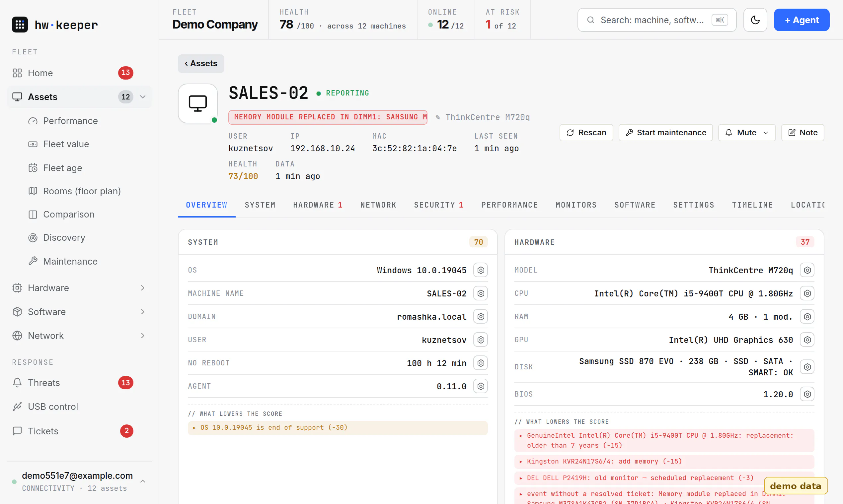Open USB control item

[79, 407]
